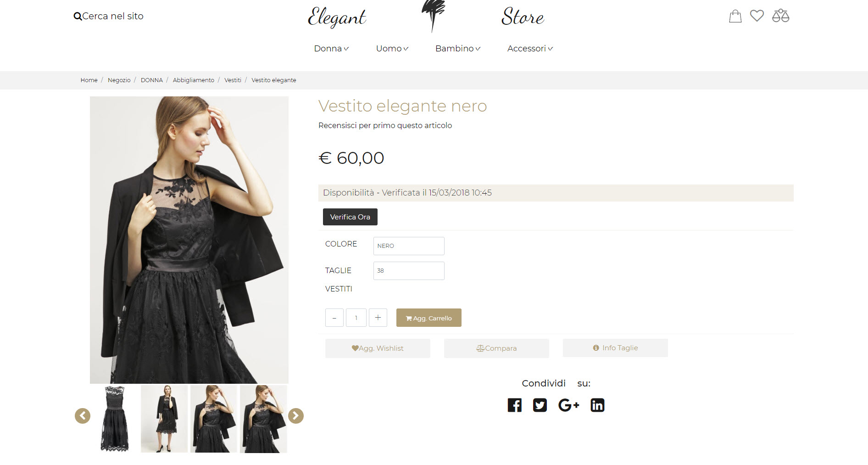Expand the Donna menu
Viewport: 868px width, 465px height.
[331, 49]
